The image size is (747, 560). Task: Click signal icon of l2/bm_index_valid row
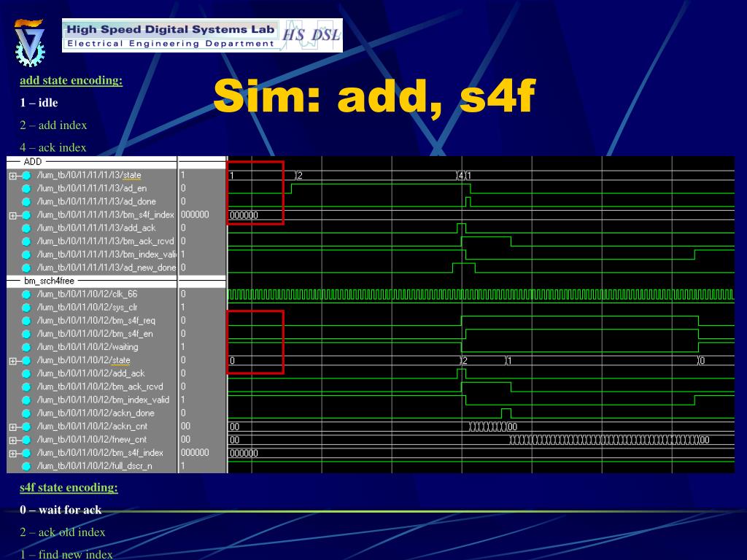pos(26,400)
